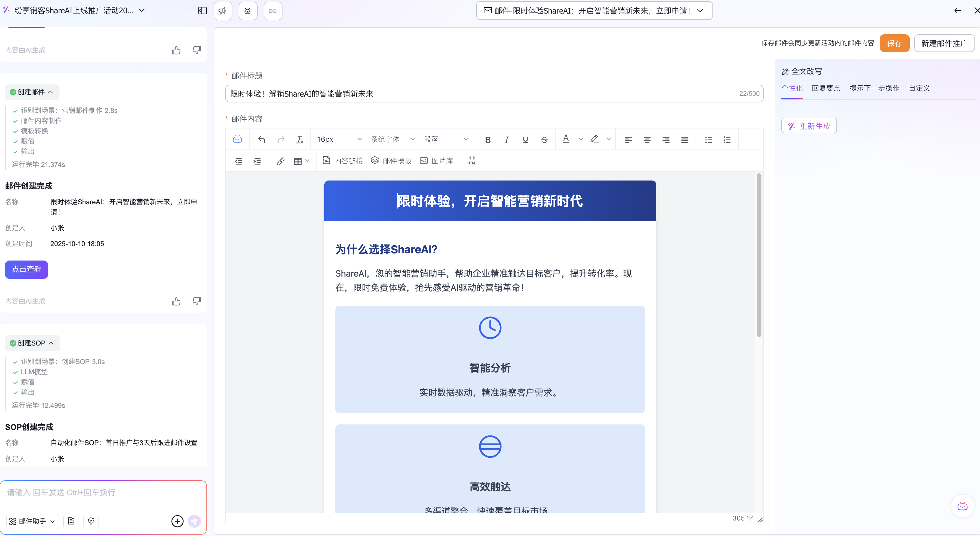Click into the 邮件标题 input field

[x=483, y=94]
